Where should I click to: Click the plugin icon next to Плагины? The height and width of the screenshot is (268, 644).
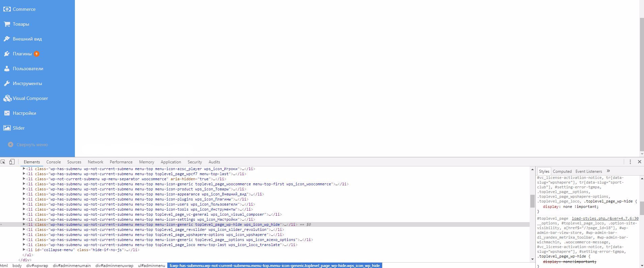pos(7,54)
